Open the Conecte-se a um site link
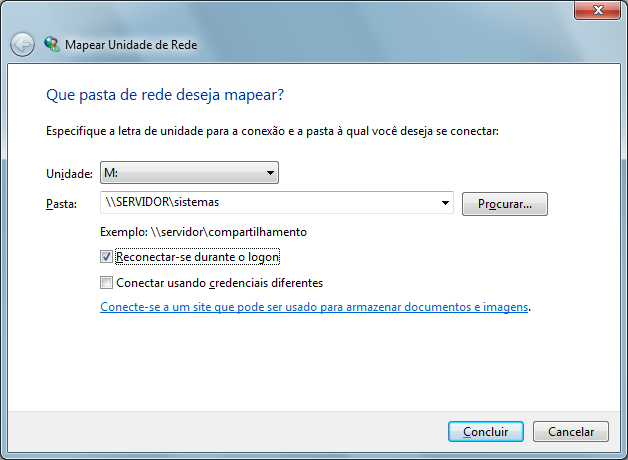The image size is (628, 460). (x=314, y=308)
